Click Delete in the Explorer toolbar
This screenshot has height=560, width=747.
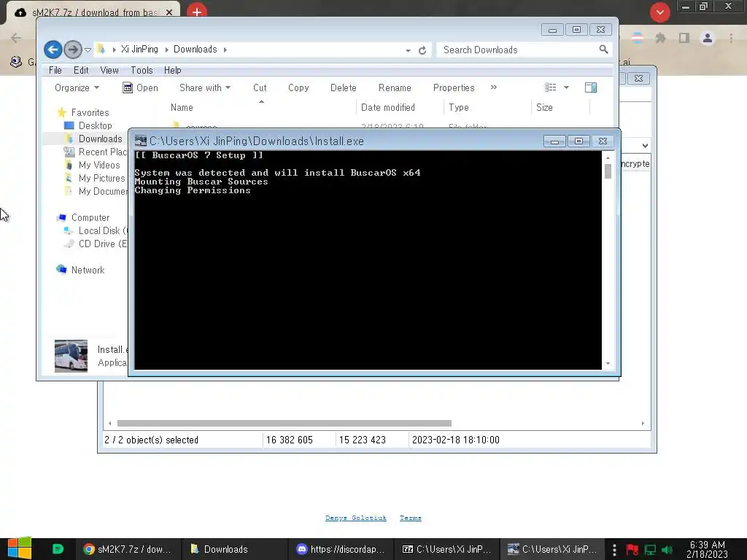[x=343, y=87]
